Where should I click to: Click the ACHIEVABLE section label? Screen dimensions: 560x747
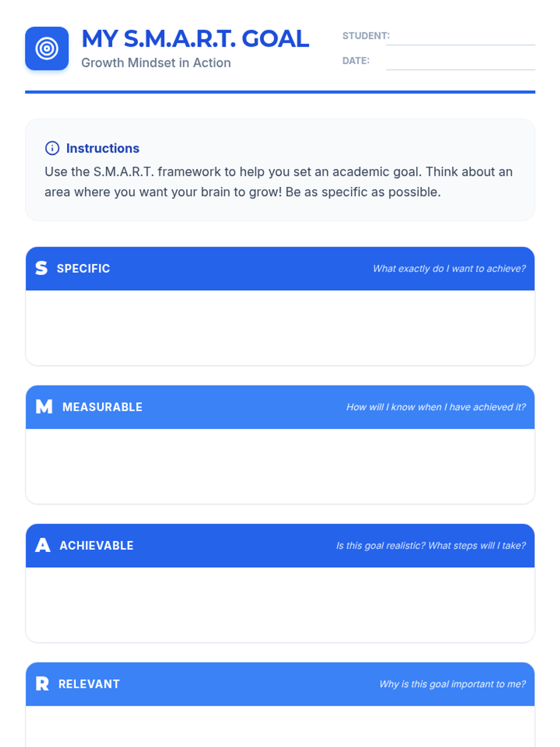(x=97, y=545)
